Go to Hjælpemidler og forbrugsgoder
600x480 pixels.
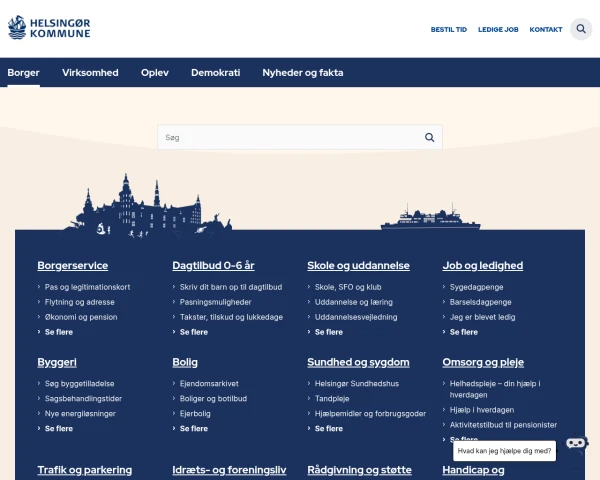click(x=370, y=414)
